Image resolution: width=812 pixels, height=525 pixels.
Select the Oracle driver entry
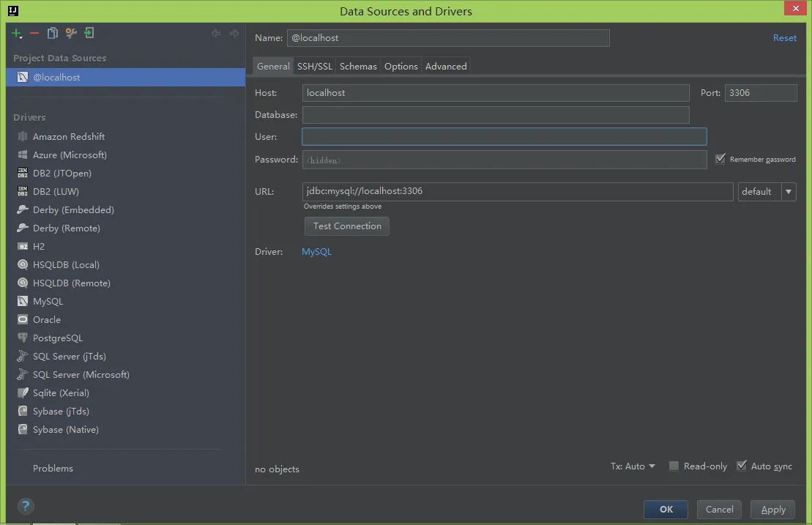46,320
